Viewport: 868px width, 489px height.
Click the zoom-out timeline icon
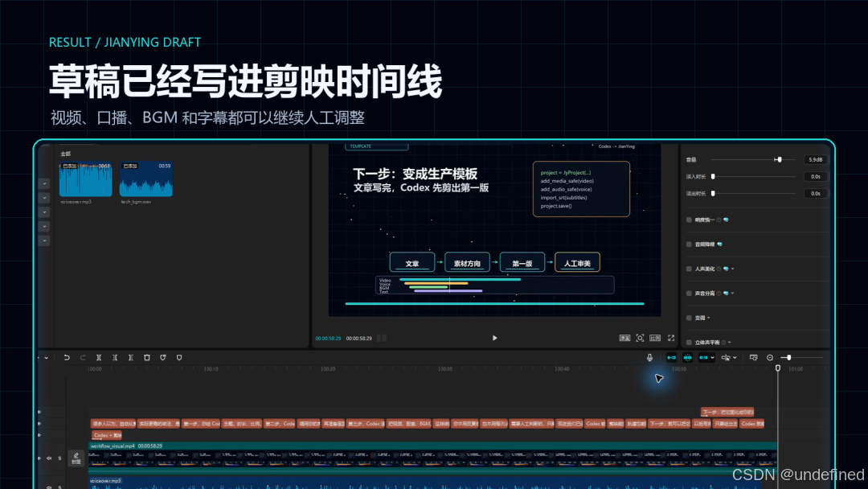point(769,358)
